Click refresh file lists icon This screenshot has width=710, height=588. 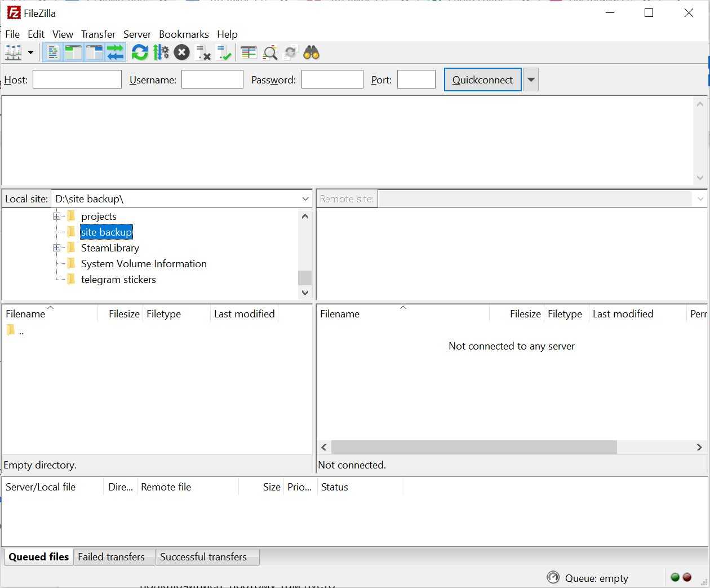pos(140,52)
